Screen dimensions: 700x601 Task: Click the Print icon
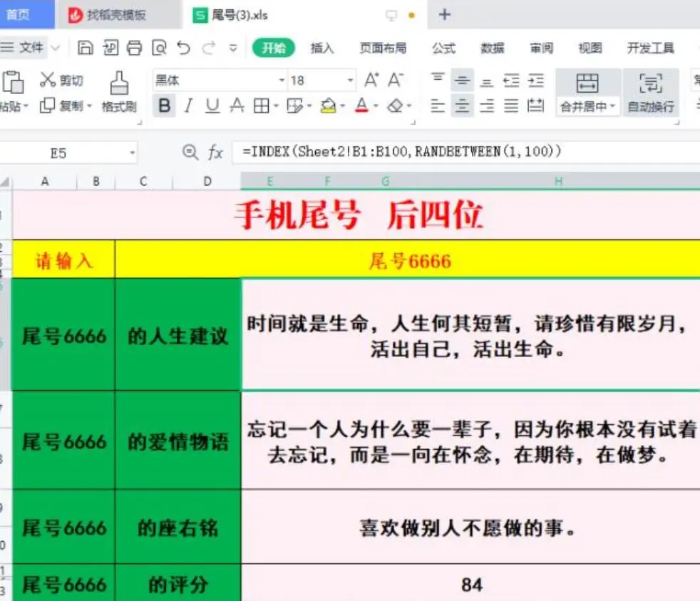134,48
